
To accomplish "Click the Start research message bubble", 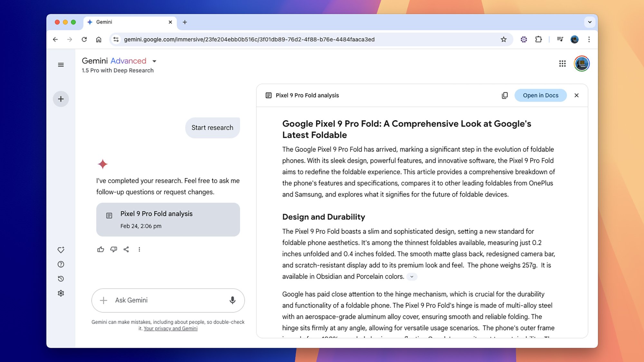I will pos(213,128).
